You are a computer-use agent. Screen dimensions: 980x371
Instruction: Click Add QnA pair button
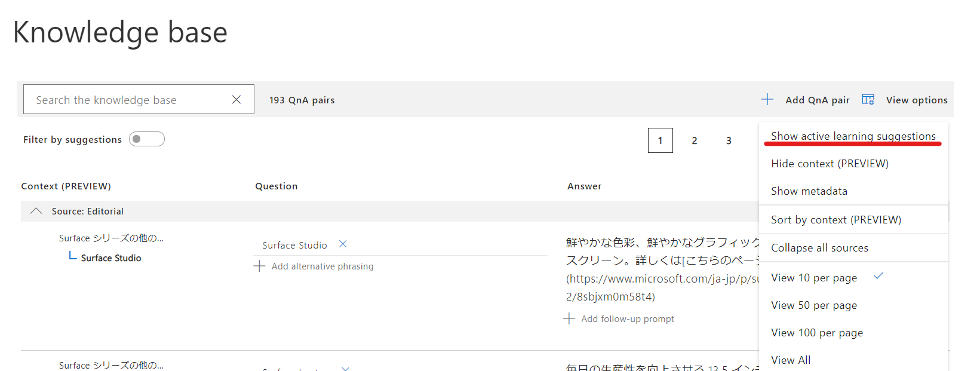[818, 100]
